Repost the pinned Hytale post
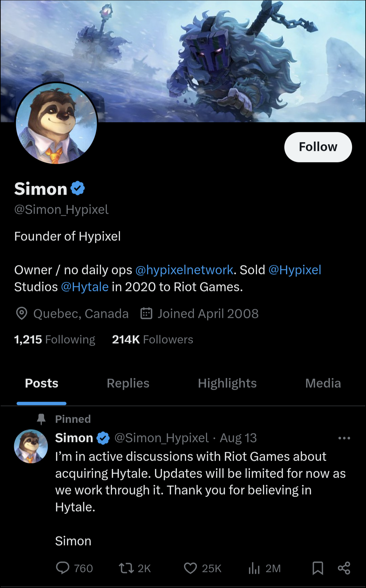Screen dimensions: 366x588 point(126,568)
